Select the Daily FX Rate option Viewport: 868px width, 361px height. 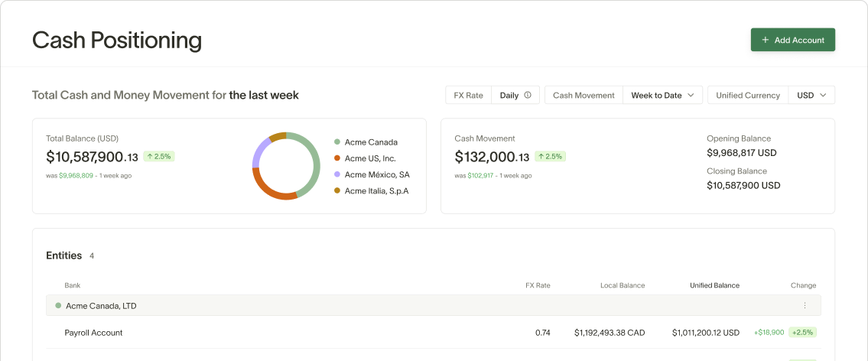pyautogui.click(x=515, y=96)
